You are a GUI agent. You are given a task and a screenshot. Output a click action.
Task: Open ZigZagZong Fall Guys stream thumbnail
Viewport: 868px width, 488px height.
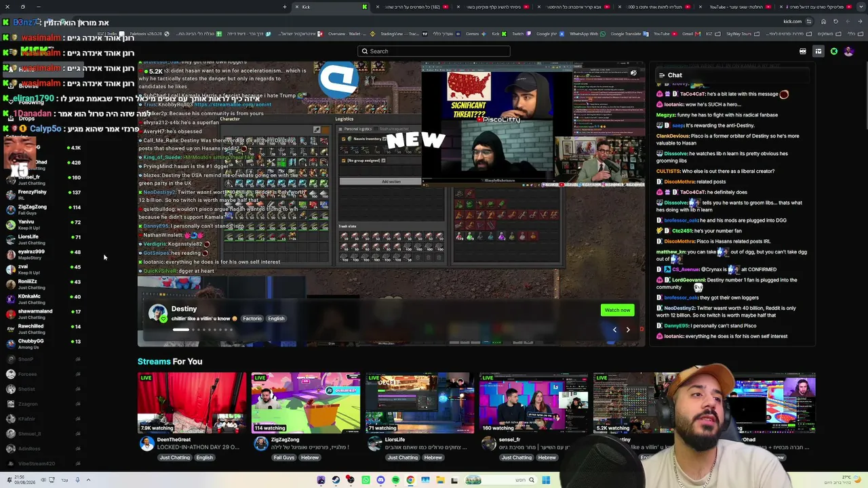coord(306,403)
